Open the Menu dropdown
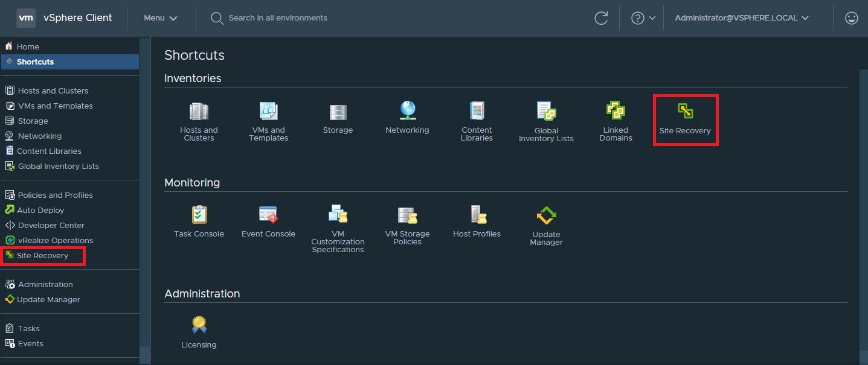 [x=161, y=18]
